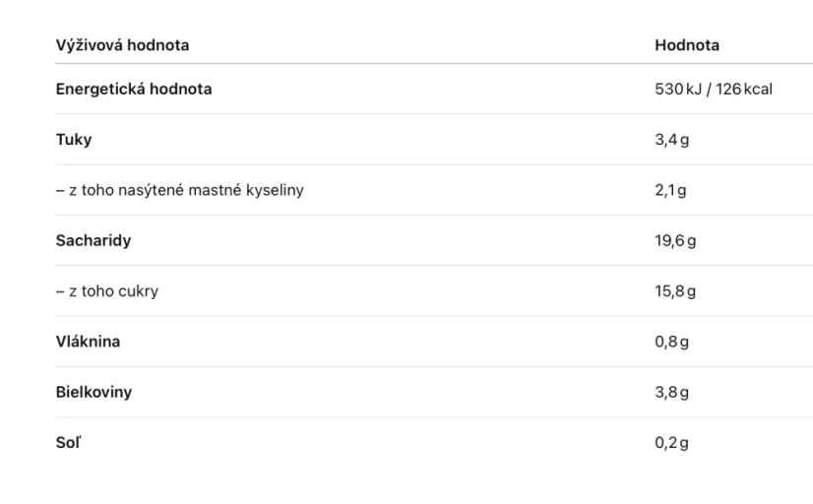Image resolution: width=813 pixels, height=504 pixels.
Task: Click the 19,6 g carbohydrates value
Action: pos(675,240)
